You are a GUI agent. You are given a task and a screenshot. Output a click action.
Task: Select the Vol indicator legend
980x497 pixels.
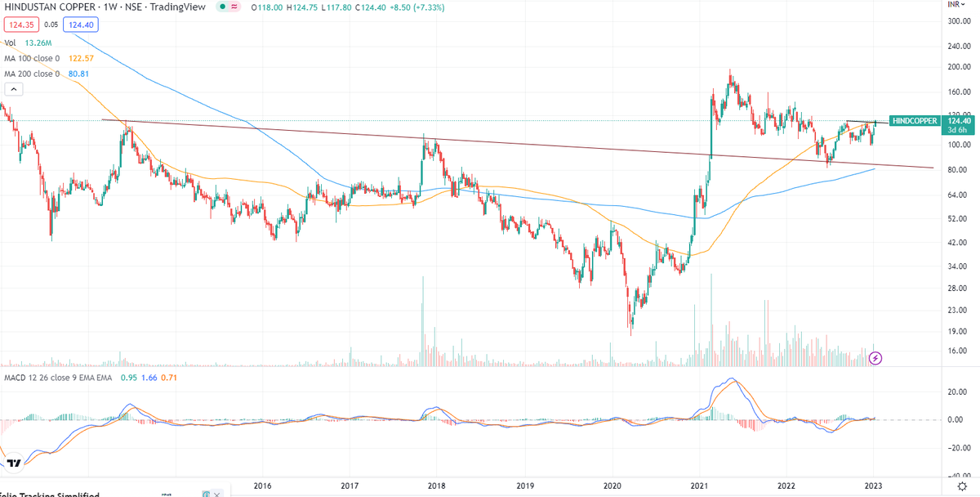[10, 44]
